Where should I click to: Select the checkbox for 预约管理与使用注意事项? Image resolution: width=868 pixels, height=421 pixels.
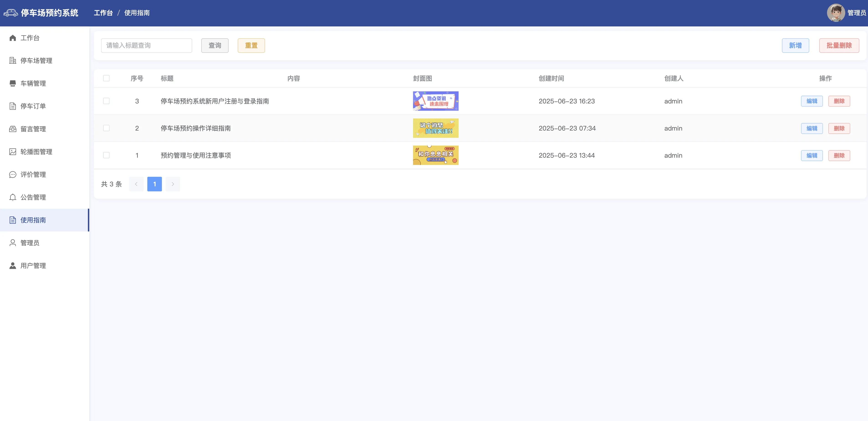(106, 155)
